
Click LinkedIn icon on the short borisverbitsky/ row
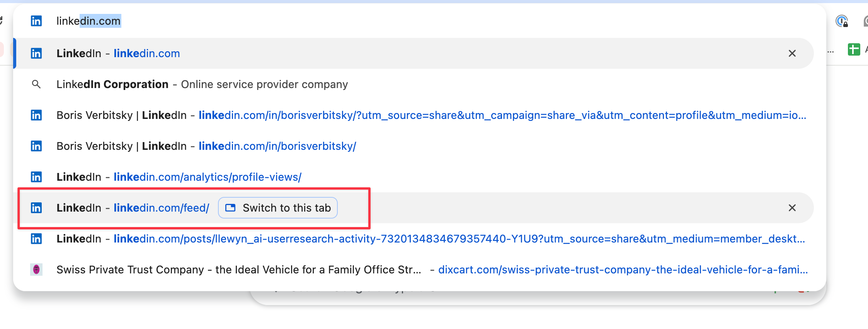(x=36, y=146)
